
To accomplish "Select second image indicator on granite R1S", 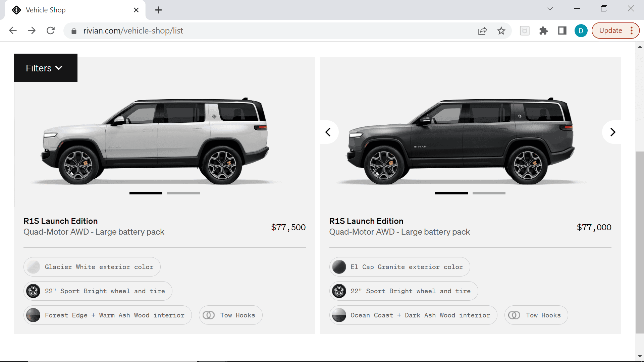I will coord(489,193).
